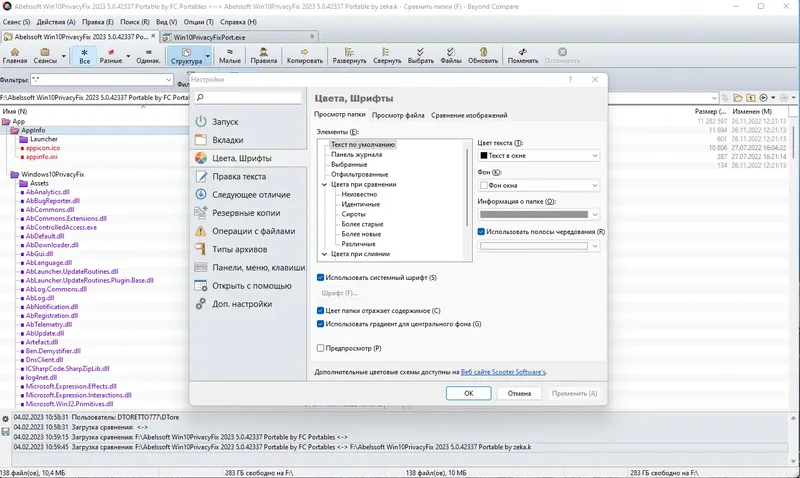The image size is (800, 478).
Task: Open the alternating stripes color dropdown
Action: point(538,246)
